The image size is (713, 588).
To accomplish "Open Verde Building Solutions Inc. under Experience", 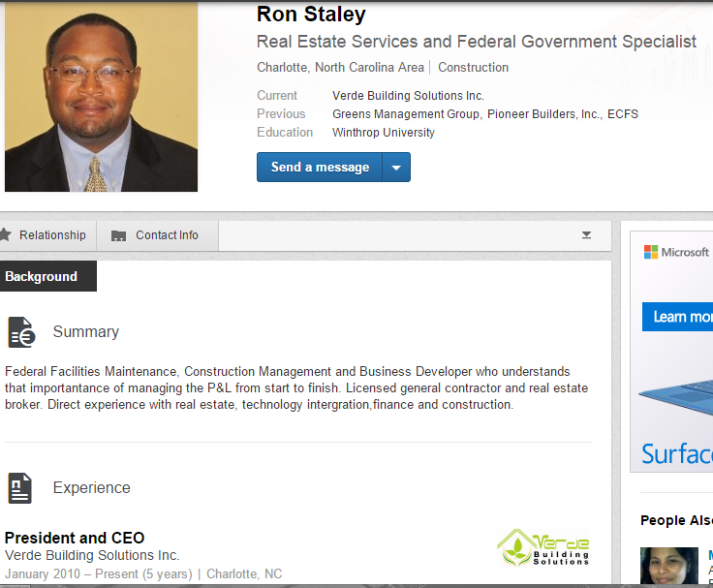I will (x=92, y=555).
